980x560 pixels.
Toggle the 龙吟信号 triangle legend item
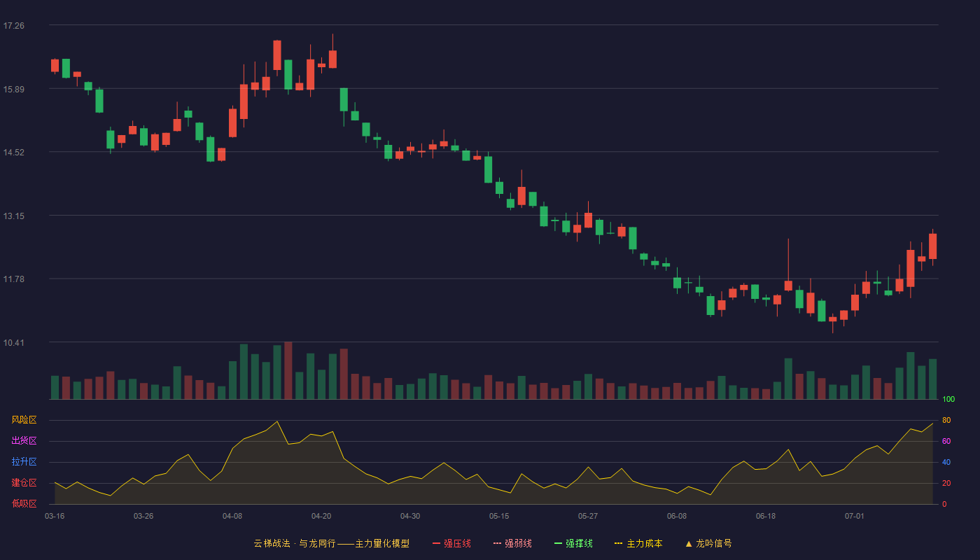(708, 543)
